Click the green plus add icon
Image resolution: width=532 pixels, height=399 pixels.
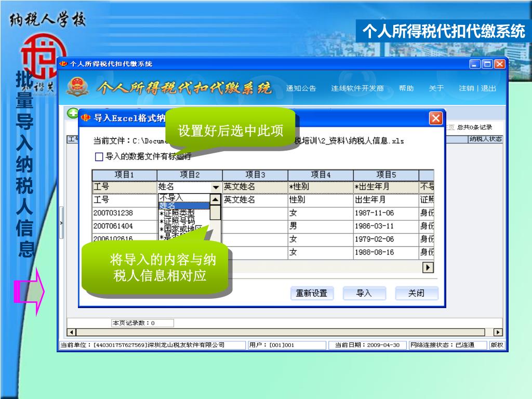[x=72, y=113]
